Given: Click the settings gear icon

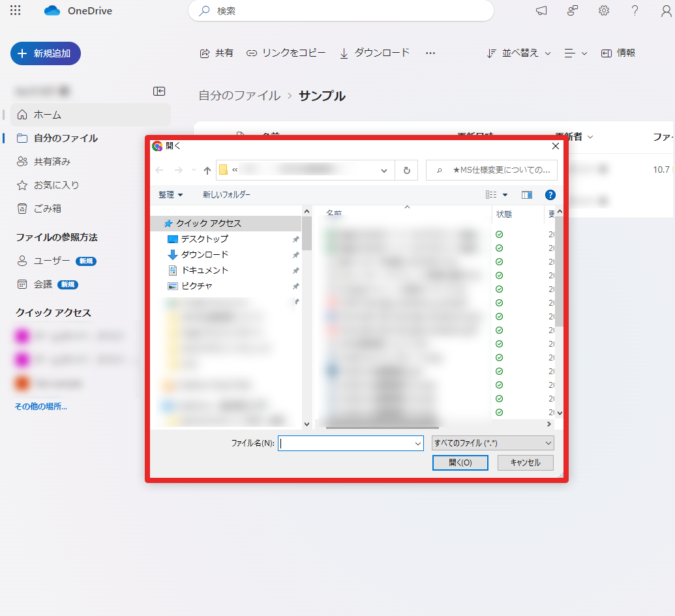Looking at the screenshot, I should [604, 10].
